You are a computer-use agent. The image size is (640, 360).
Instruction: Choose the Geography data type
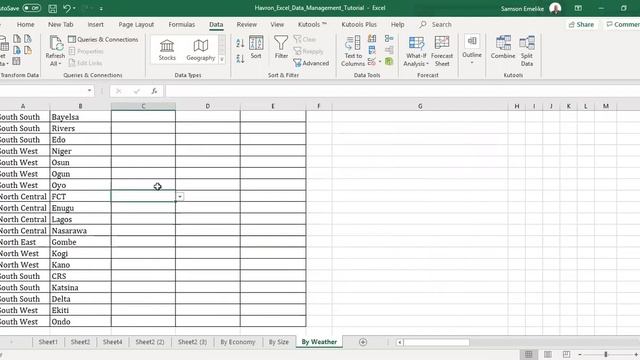(200, 50)
